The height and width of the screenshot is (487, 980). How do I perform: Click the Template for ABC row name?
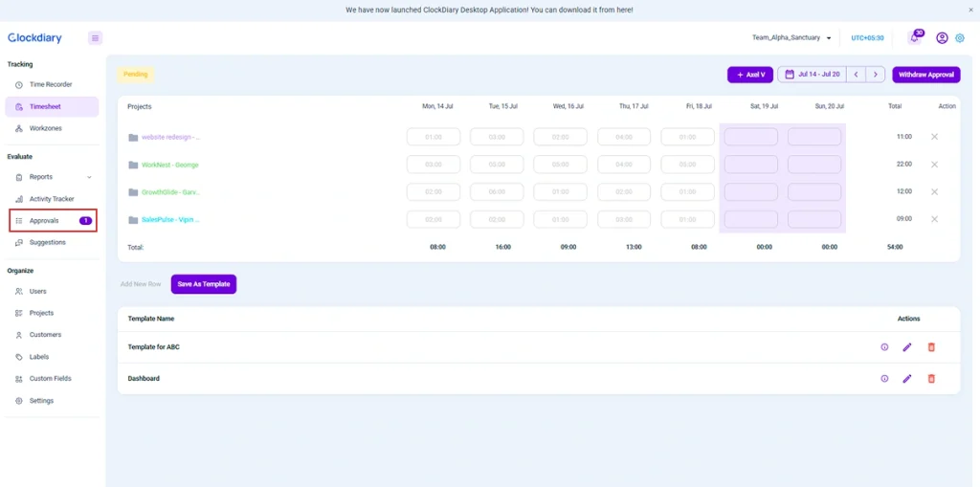point(154,347)
